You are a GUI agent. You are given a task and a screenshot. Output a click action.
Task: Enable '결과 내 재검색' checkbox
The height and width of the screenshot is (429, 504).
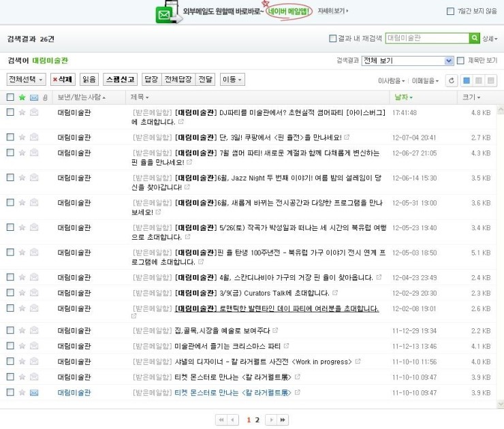point(332,39)
